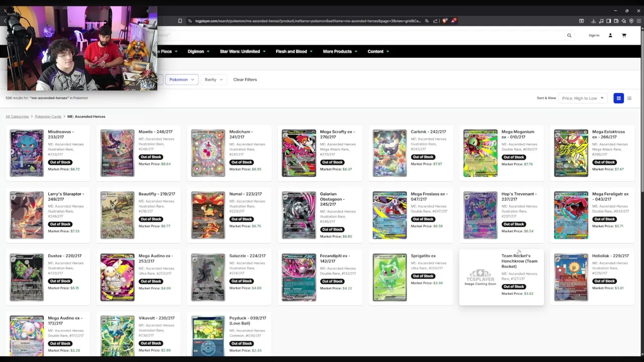Open the Carbink 242/217 card image

(x=389, y=153)
